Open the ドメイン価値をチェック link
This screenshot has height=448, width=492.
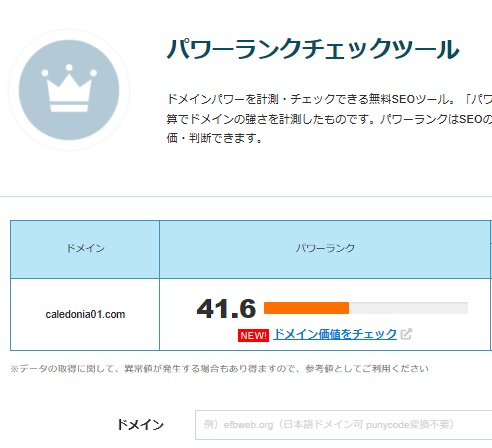(x=335, y=334)
